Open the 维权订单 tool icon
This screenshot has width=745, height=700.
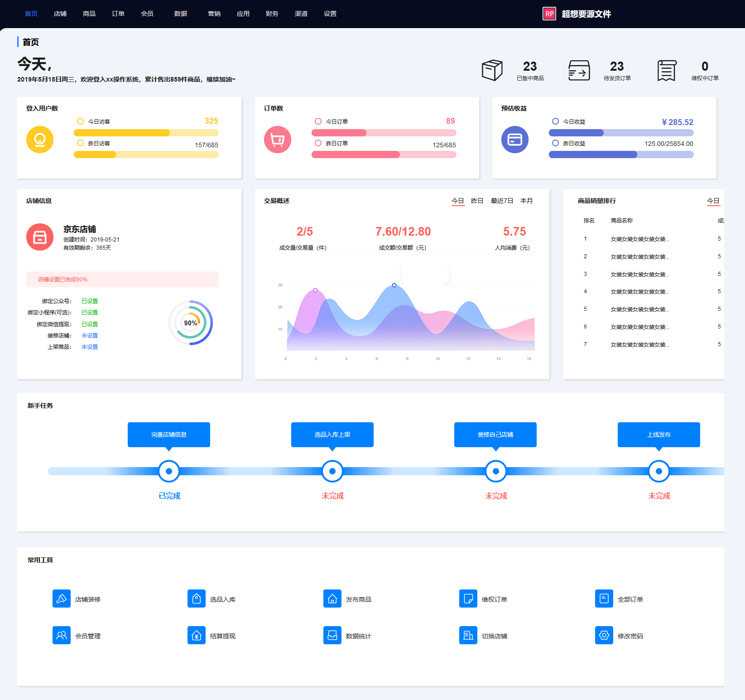[468, 599]
